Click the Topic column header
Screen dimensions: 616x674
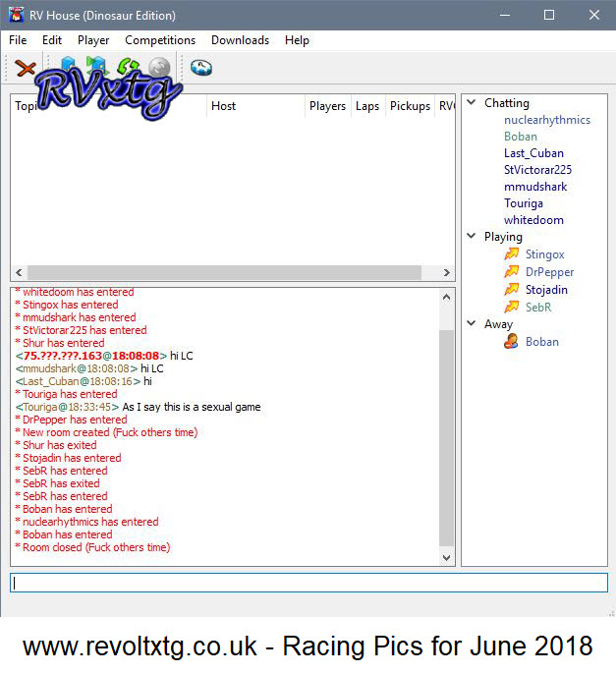[109, 106]
